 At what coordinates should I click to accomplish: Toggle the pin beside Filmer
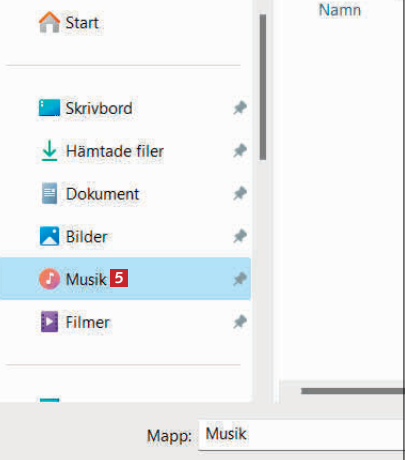pos(240,322)
